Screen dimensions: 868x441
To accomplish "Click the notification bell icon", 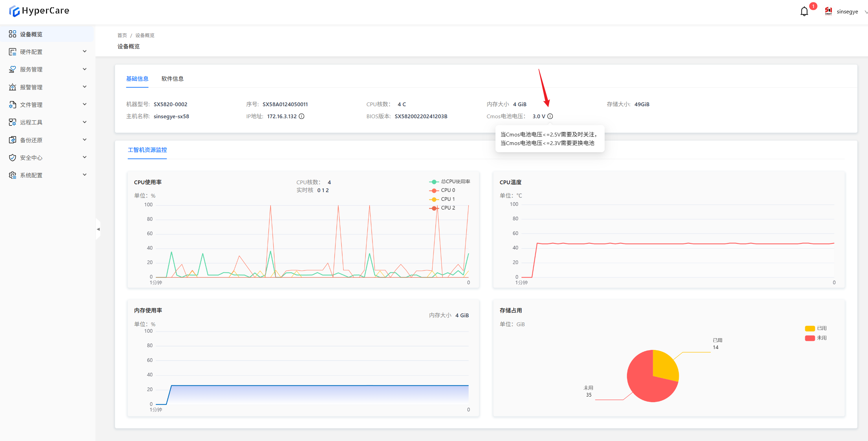I will click(x=804, y=12).
